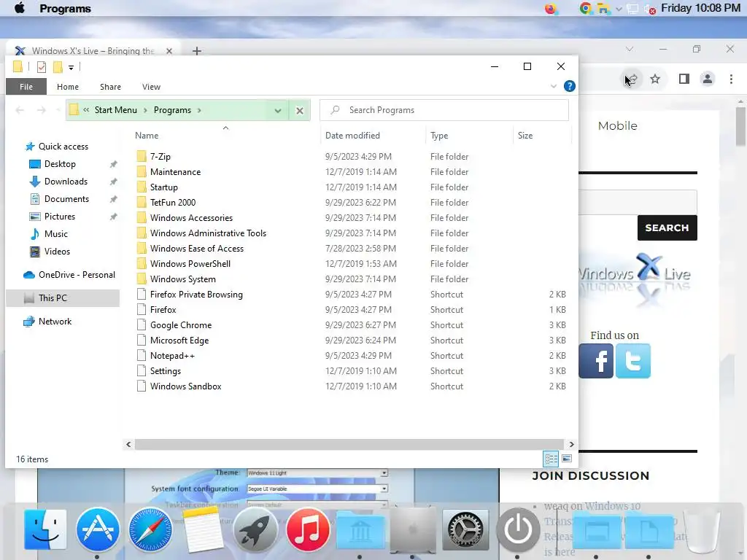Select Downloads in Quick access
Screen dimensions: 747x560
tap(66, 182)
